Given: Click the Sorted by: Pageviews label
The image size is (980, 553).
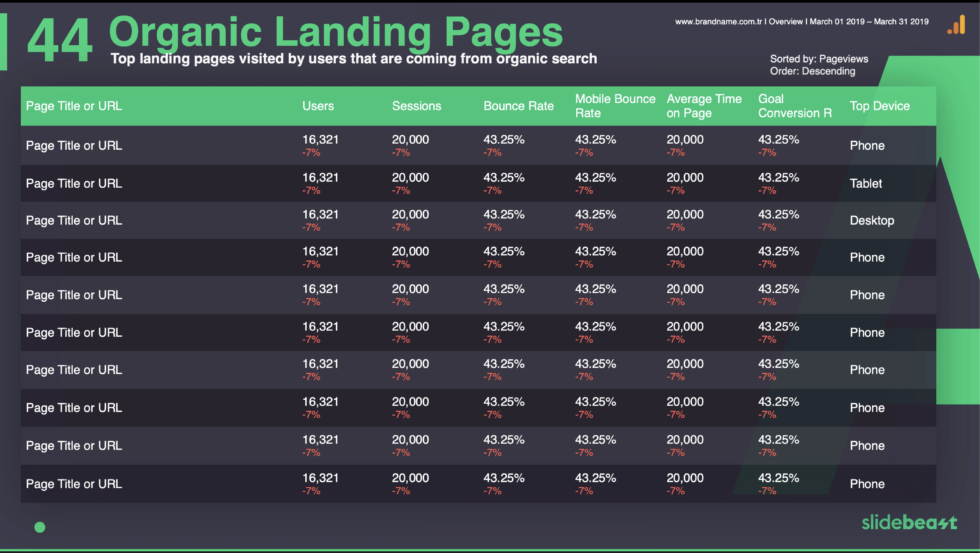Looking at the screenshot, I should pyautogui.click(x=819, y=59).
